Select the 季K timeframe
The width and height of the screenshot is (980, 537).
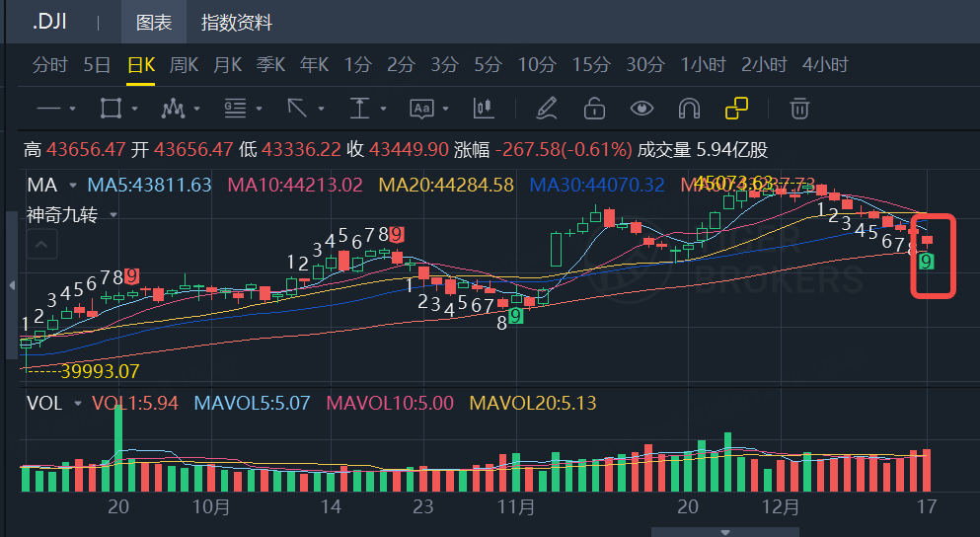[270, 64]
